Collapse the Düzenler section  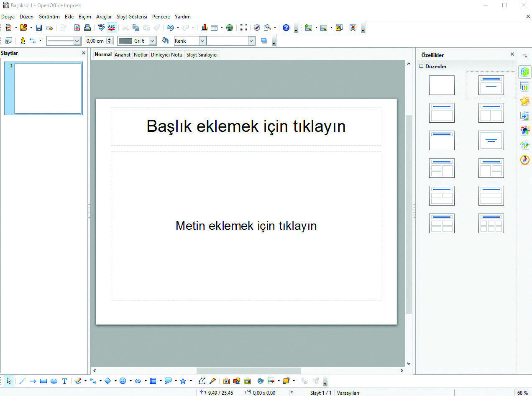422,66
